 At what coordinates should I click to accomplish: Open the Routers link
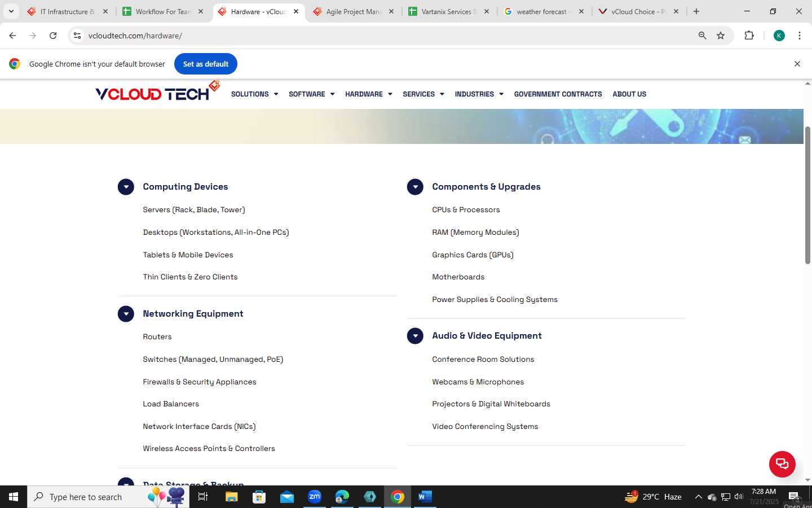[157, 337]
